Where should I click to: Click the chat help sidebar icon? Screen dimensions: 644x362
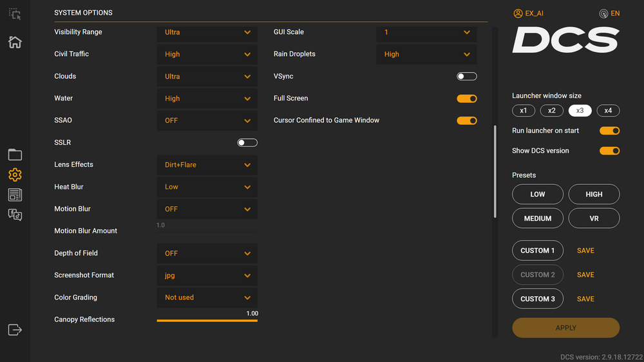click(x=15, y=215)
